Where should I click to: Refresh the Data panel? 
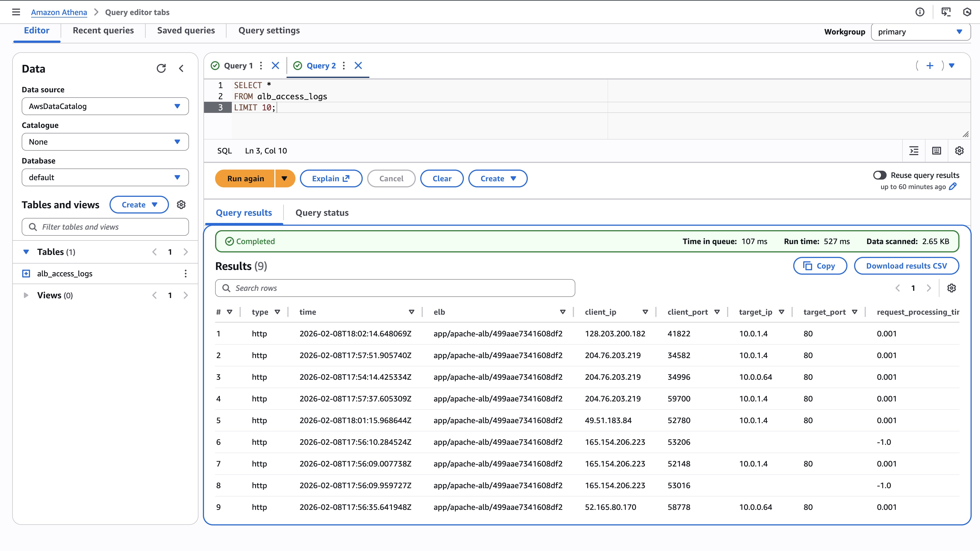click(x=161, y=68)
